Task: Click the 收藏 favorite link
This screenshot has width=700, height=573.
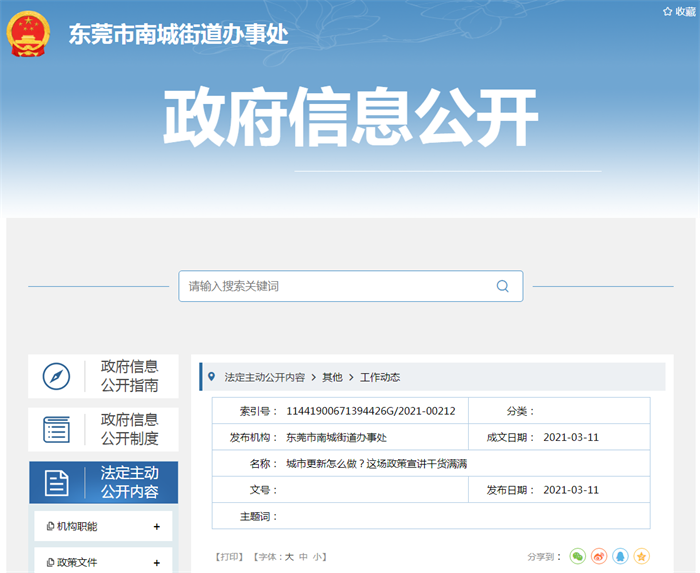Action: click(679, 11)
